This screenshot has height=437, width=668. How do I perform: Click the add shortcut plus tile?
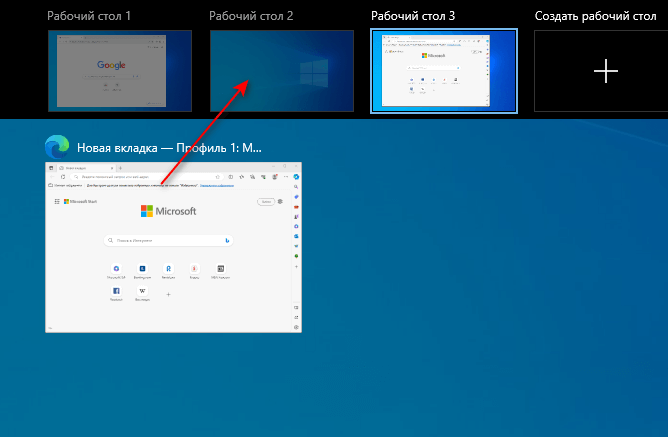pyautogui.click(x=168, y=294)
